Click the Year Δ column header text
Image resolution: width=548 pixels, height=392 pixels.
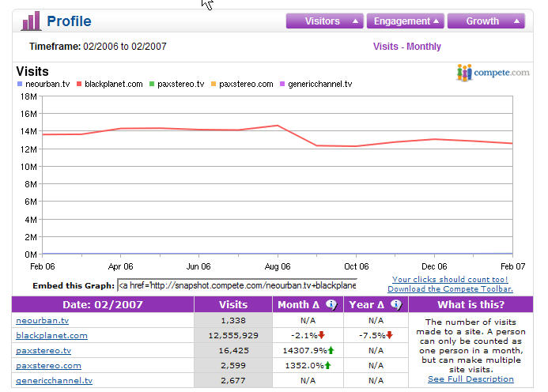click(367, 304)
